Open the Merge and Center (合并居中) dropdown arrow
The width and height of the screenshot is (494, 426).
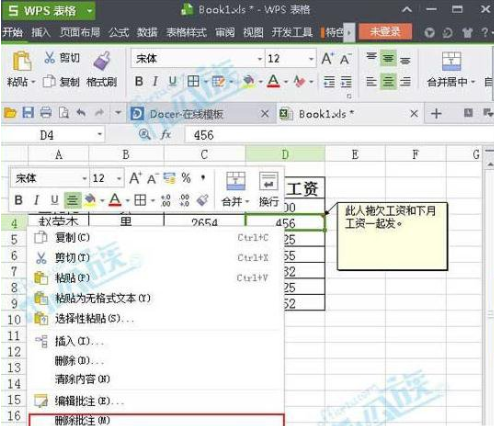tap(473, 82)
